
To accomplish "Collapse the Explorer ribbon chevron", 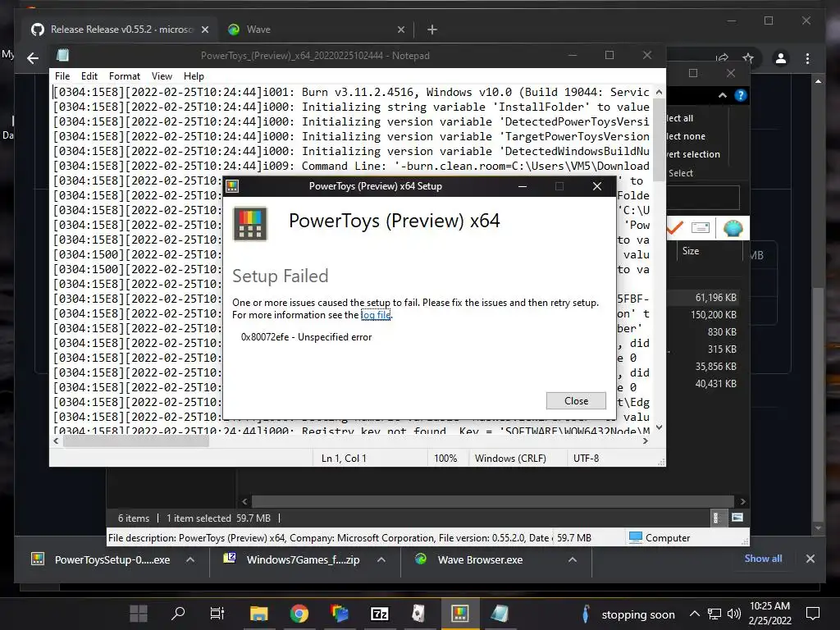I will [x=722, y=95].
